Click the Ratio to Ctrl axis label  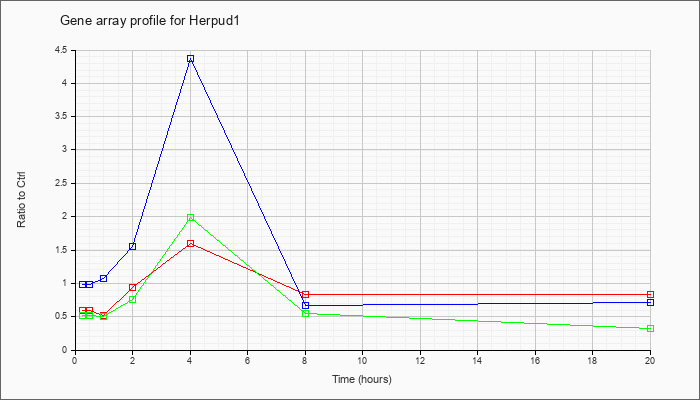21,199
